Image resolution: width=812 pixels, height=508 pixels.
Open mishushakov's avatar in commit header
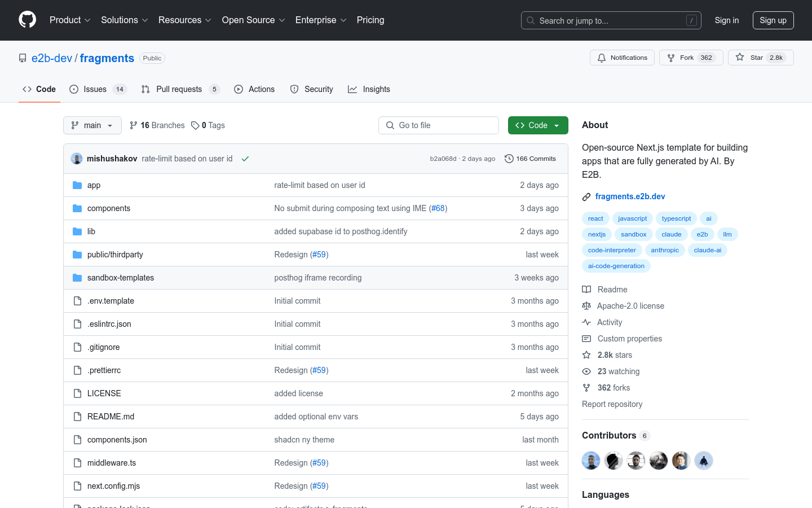click(77, 159)
